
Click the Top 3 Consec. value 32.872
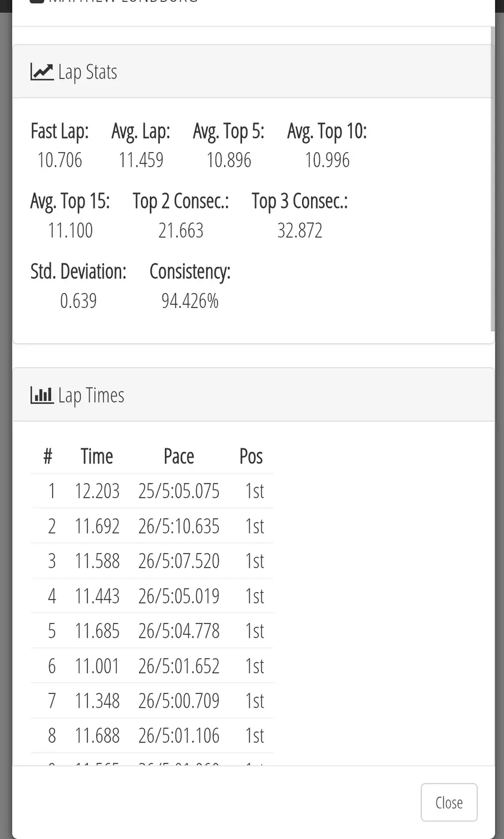coord(300,231)
